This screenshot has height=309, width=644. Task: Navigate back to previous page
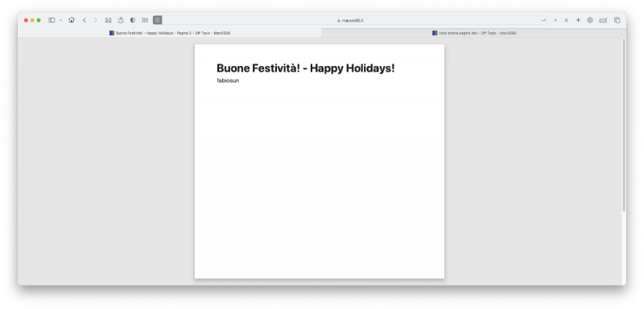(x=85, y=20)
